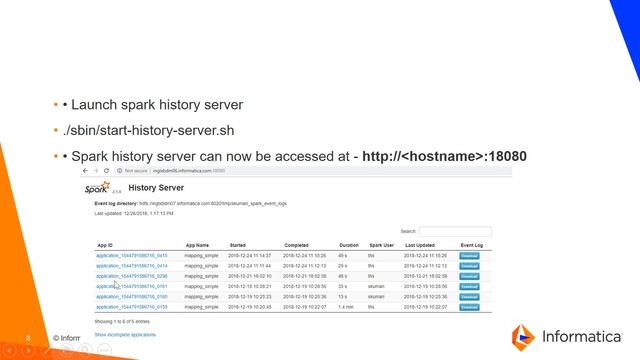640x360 pixels.
Task: Sort table by Spark User column
Action: click(382, 245)
